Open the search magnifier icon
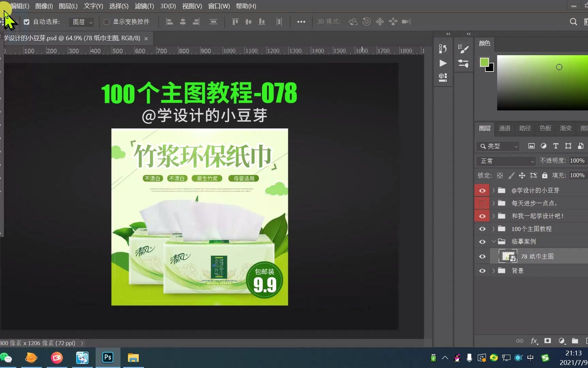This screenshot has width=588, height=368. pyautogui.click(x=573, y=22)
